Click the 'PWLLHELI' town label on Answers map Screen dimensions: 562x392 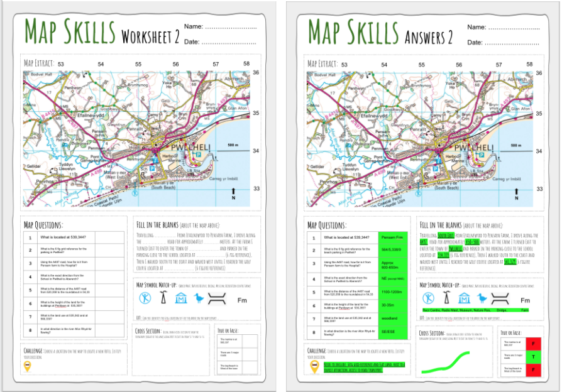tap(474, 148)
